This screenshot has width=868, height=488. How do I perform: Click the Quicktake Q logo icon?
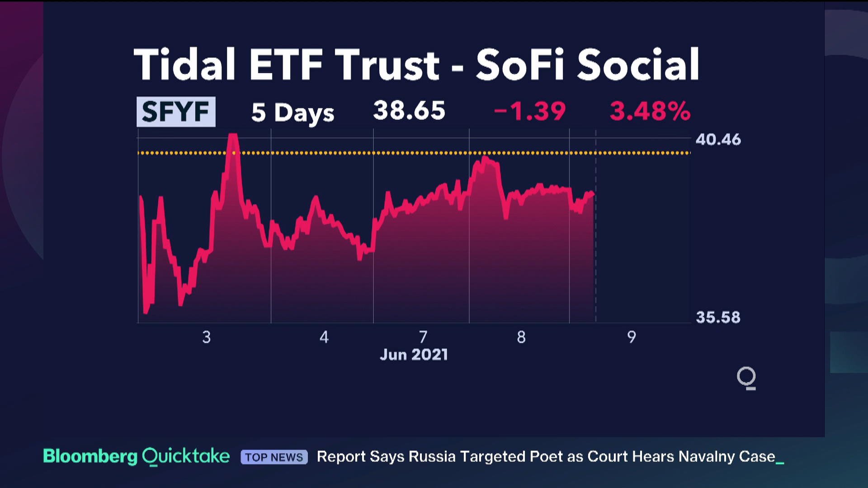pos(746,378)
